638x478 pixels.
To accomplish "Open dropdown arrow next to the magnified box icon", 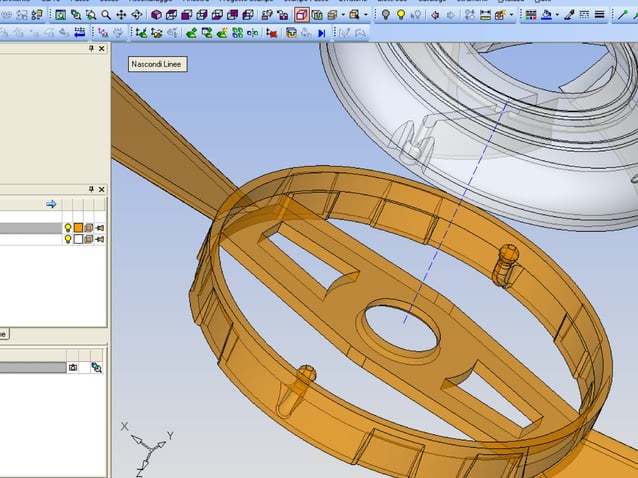I will pos(365,15).
